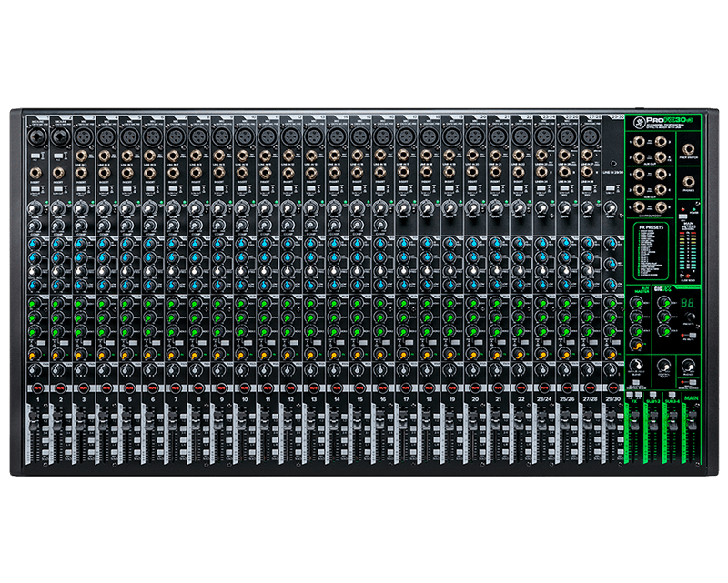Click the channel 5 line-in jack

[126, 156]
